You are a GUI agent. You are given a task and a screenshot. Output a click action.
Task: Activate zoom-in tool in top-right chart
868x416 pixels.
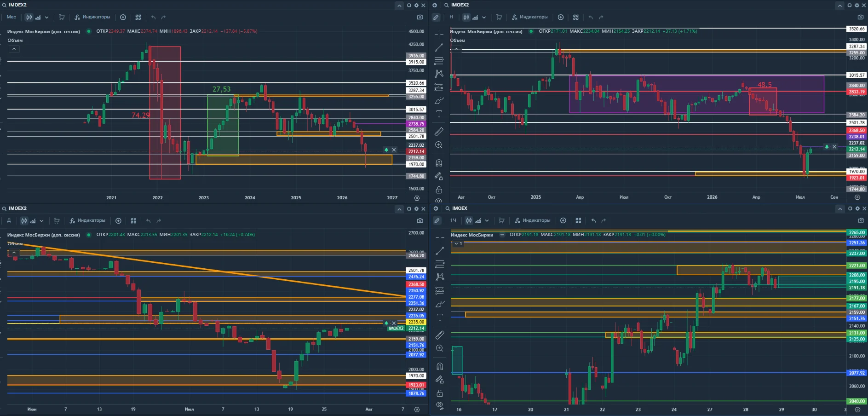(439, 145)
